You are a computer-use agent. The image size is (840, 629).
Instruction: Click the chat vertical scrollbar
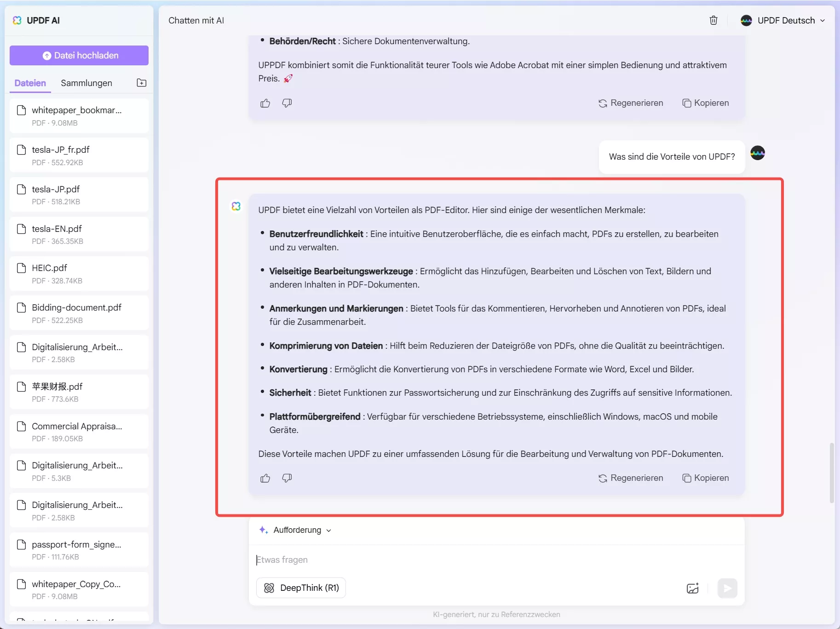coord(831,473)
